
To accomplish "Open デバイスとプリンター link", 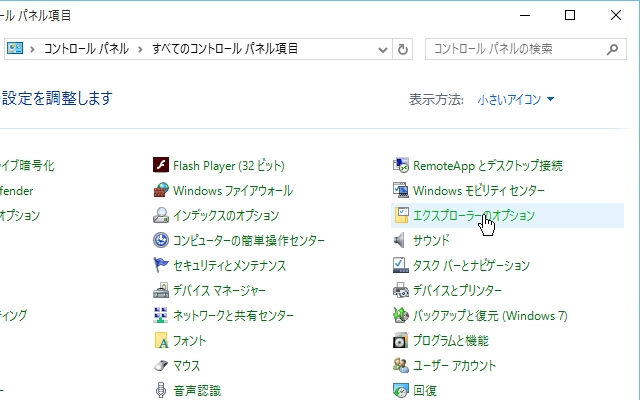I will (457, 291).
